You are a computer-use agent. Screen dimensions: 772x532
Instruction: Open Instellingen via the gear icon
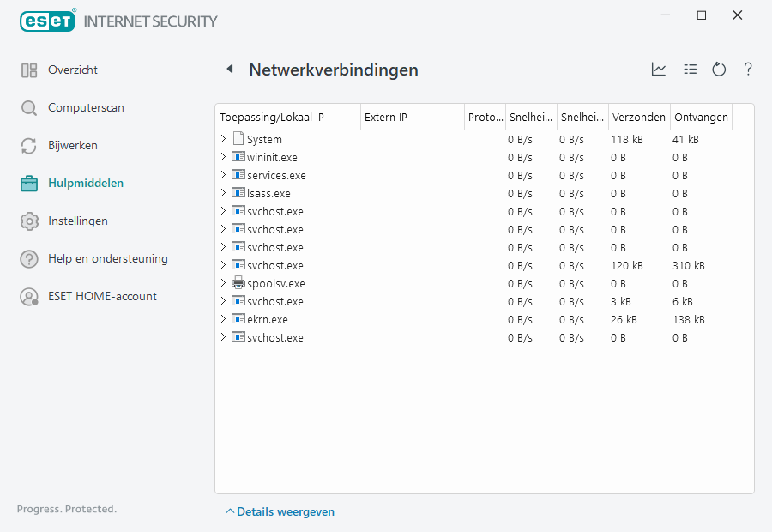28,221
